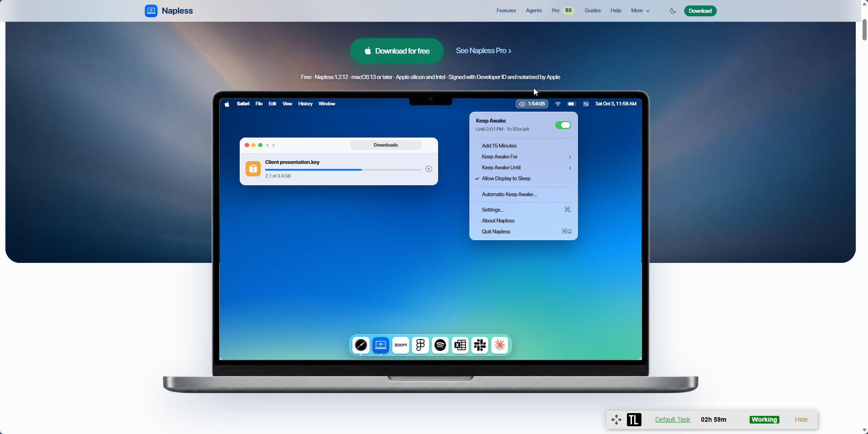Click the Wi-Fi status icon

558,104
